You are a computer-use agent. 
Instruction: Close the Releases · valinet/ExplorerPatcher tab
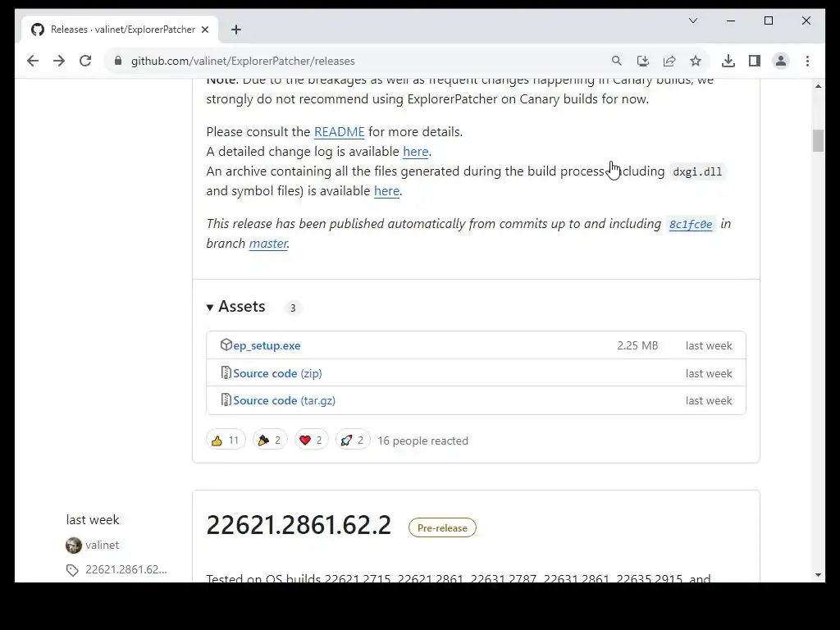[204, 30]
